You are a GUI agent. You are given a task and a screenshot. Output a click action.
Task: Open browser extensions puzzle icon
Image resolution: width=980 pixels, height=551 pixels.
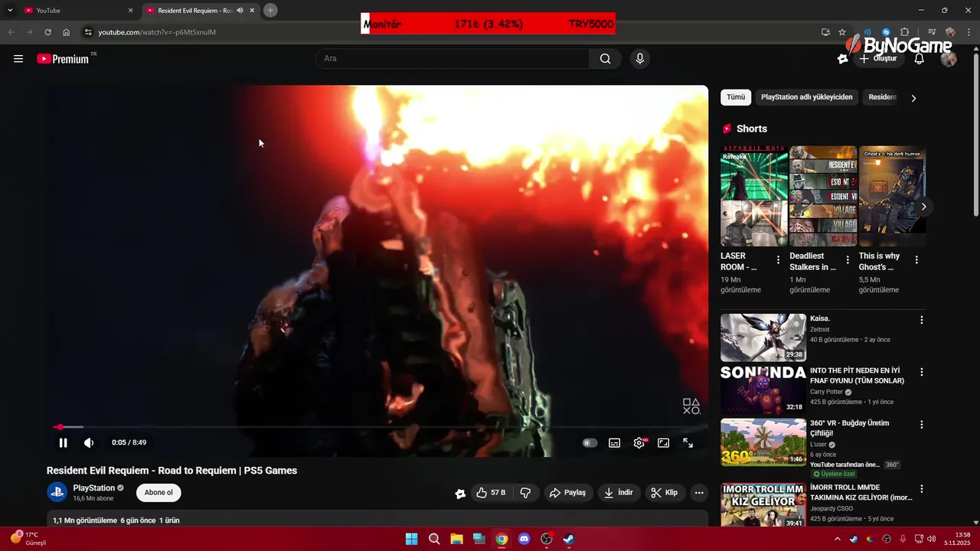coord(904,32)
